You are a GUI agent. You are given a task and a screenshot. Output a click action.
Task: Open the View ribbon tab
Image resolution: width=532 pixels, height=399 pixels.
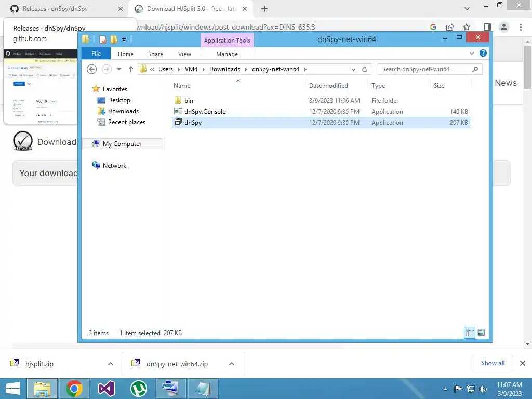(x=184, y=54)
